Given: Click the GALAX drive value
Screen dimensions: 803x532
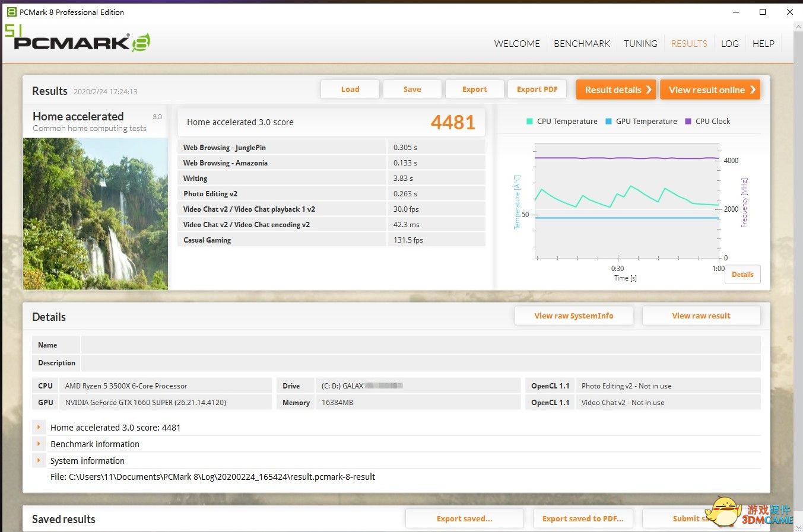Looking at the screenshot, I should [362, 386].
